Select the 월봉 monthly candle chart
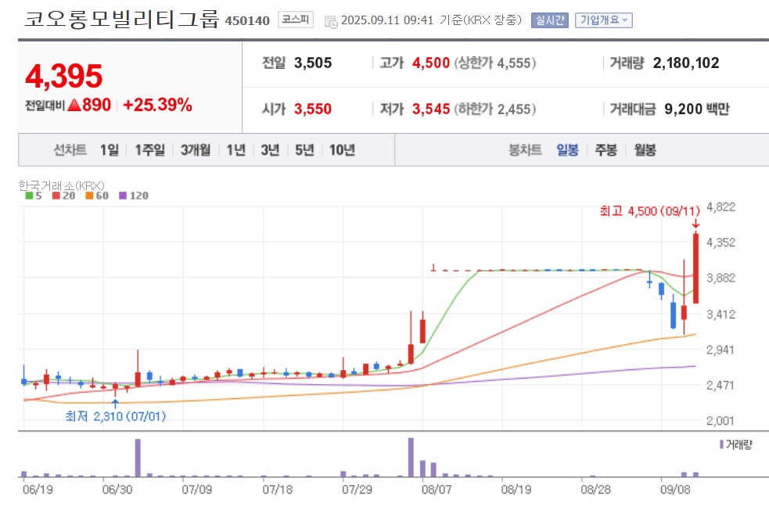 tap(645, 150)
